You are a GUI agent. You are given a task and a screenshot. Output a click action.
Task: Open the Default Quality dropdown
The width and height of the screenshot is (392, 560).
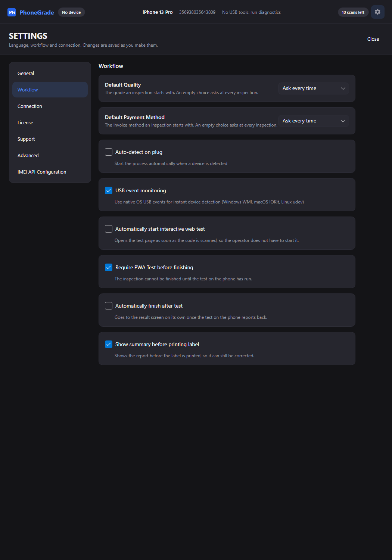tap(314, 88)
